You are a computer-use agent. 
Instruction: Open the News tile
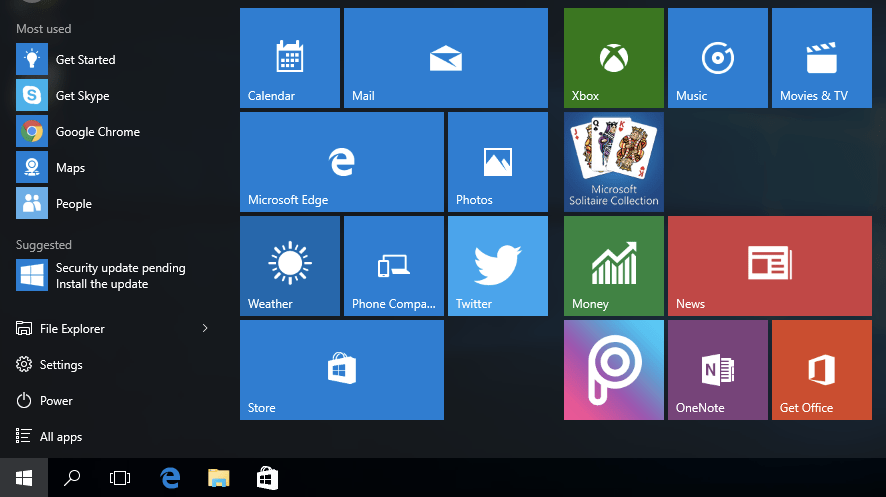click(770, 266)
